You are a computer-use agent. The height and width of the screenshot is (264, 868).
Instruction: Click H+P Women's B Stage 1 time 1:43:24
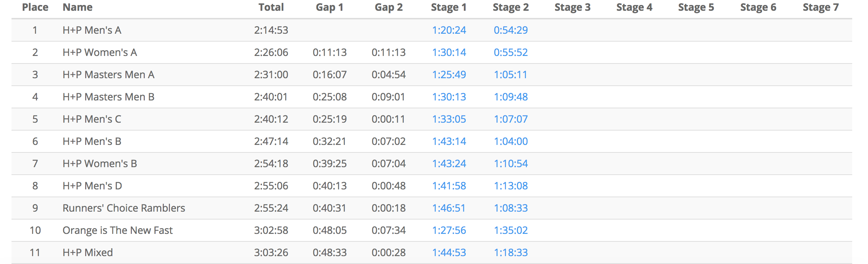coord(449,164)
